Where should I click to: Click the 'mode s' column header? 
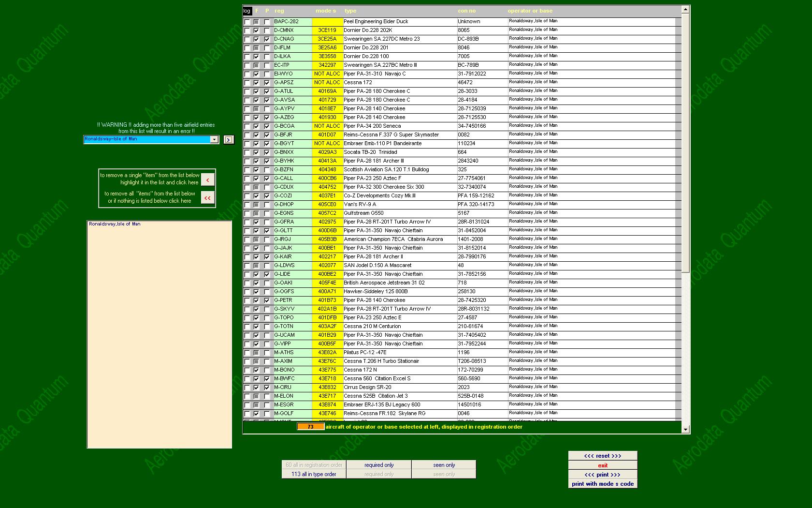click(326, 11)
